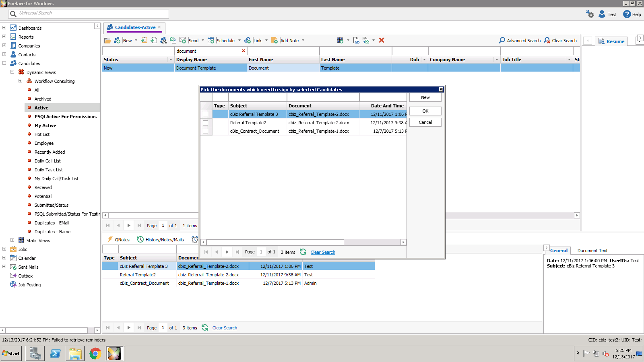Open Help via question mark icon
Image resolution: width=644 pixels, height=362 pixels.
pos(627,14)
